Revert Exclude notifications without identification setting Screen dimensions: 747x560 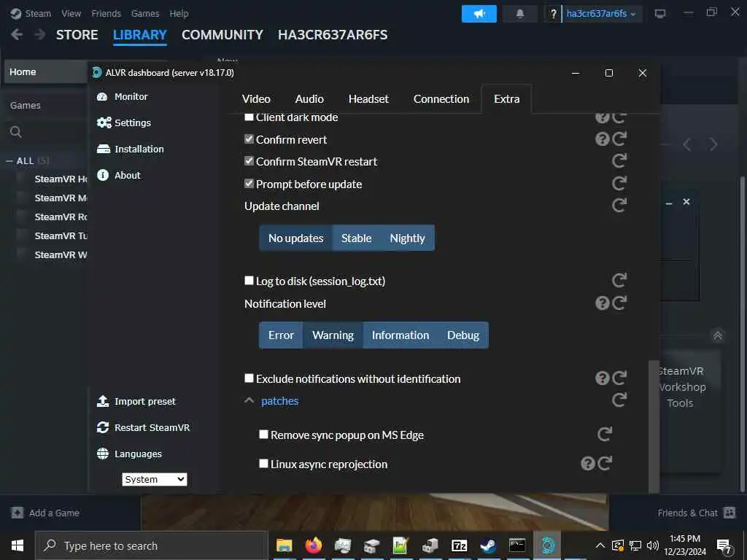coord(619,378)
